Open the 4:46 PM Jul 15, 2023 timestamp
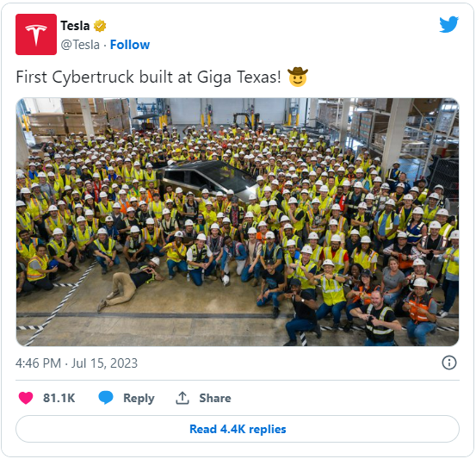Screen dimensions: 476x459 pos(77,363)
